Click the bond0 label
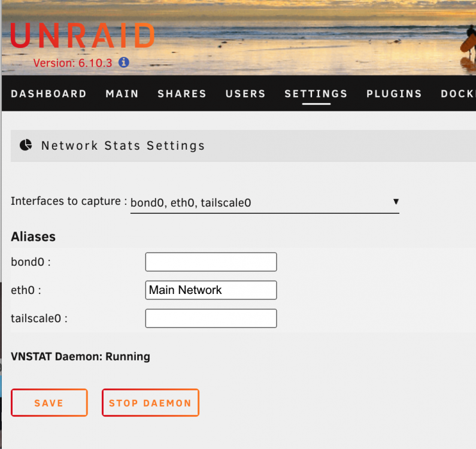 pyautogui.click(x=31, y=262)
